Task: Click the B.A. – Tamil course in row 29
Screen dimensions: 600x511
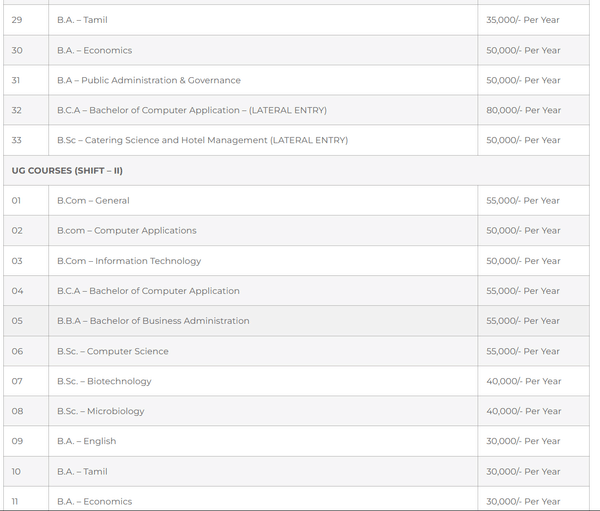Action: (82, 20)
